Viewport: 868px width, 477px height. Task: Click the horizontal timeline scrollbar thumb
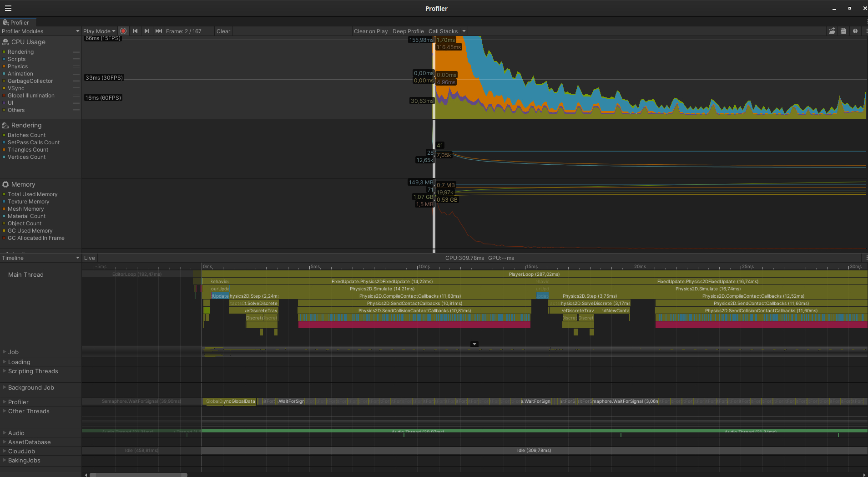[138, 475]
